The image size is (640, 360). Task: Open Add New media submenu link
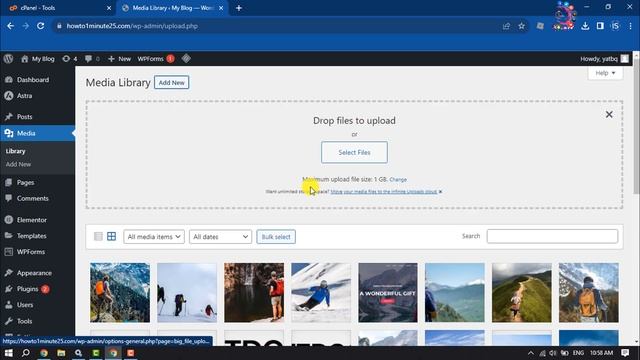(x=18, y=164)
